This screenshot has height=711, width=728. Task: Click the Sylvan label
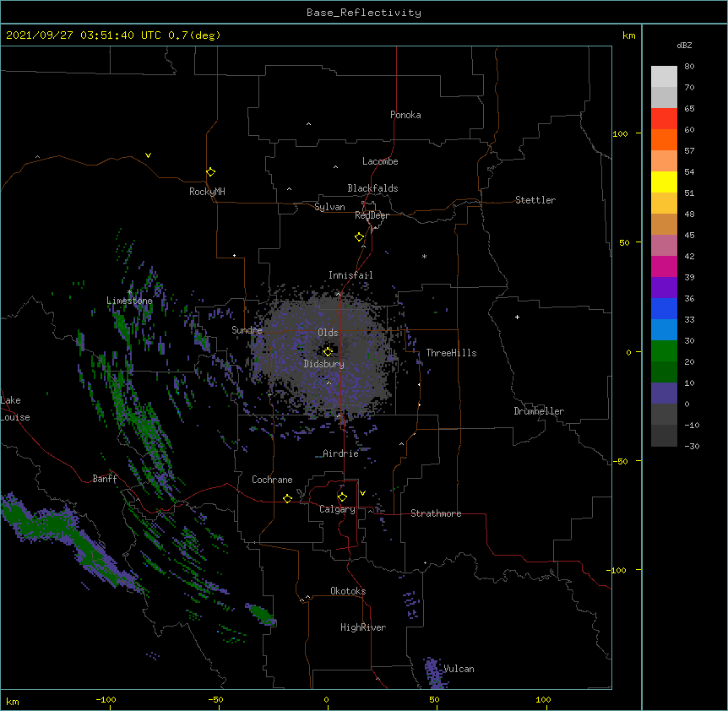coord(329,207)
